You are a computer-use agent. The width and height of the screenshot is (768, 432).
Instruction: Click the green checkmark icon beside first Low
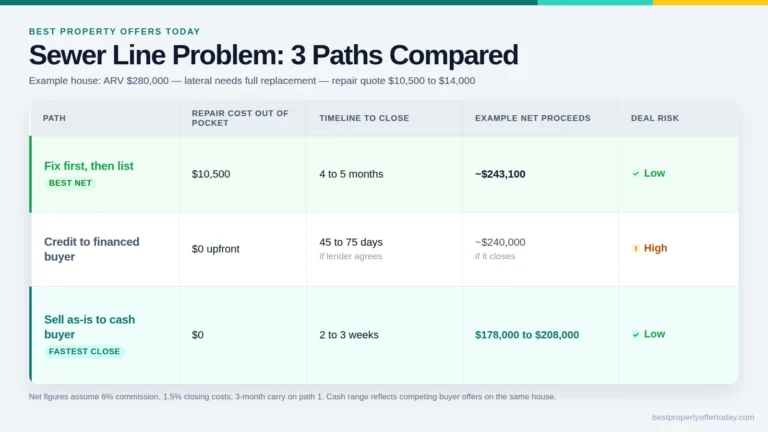tap(636, 173)
